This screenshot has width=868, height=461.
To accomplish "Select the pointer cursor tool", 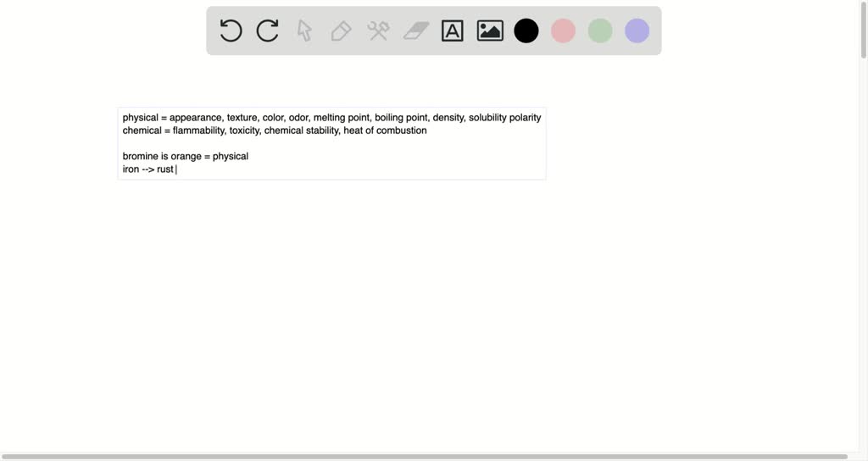I will coord(304,31).
